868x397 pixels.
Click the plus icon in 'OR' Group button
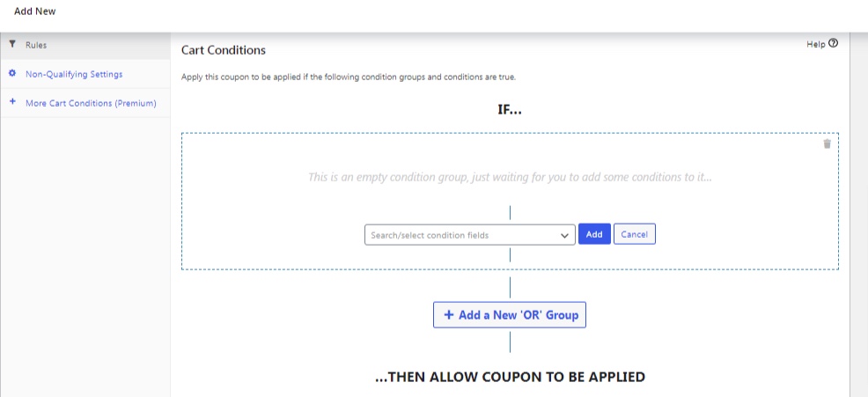(448, 314)
